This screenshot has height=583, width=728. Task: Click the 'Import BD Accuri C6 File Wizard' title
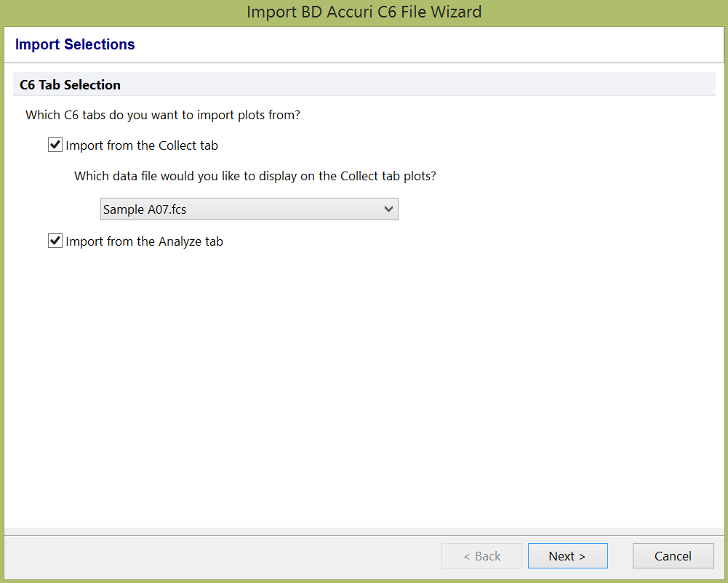point(364,12)
